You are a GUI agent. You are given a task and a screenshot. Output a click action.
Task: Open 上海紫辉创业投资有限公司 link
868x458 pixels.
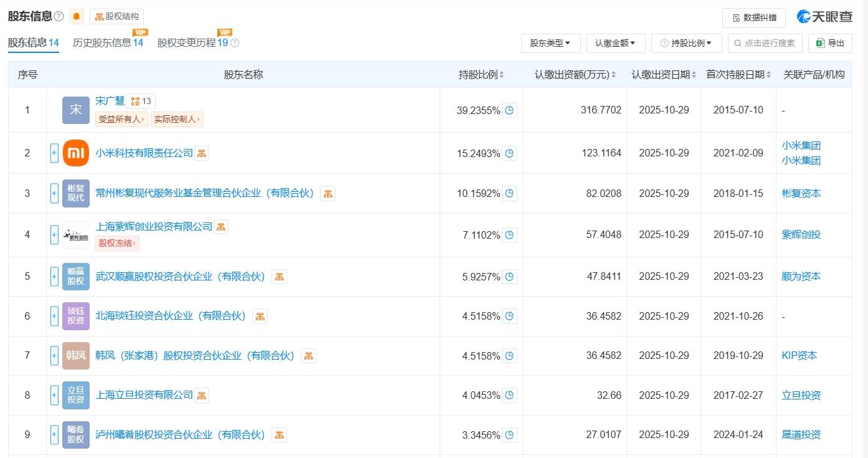154,226
